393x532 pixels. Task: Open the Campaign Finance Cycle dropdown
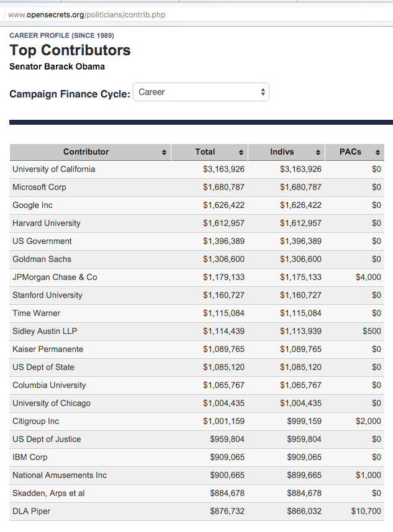click(201, 92)
